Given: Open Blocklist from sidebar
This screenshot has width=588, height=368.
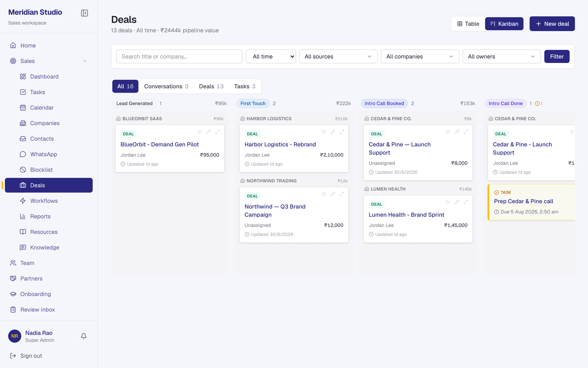Looking at the screenshot, I should [x=49, y=170].
